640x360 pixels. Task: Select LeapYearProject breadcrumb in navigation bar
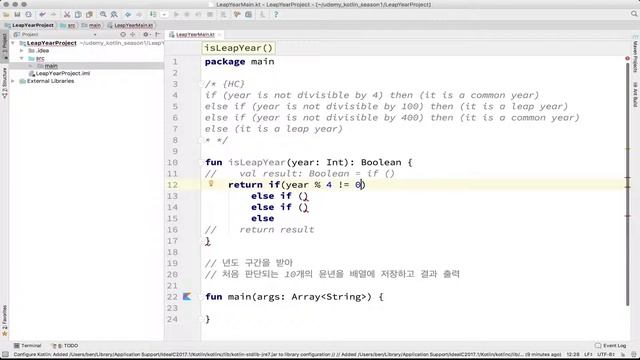click(x=29, y=25)
